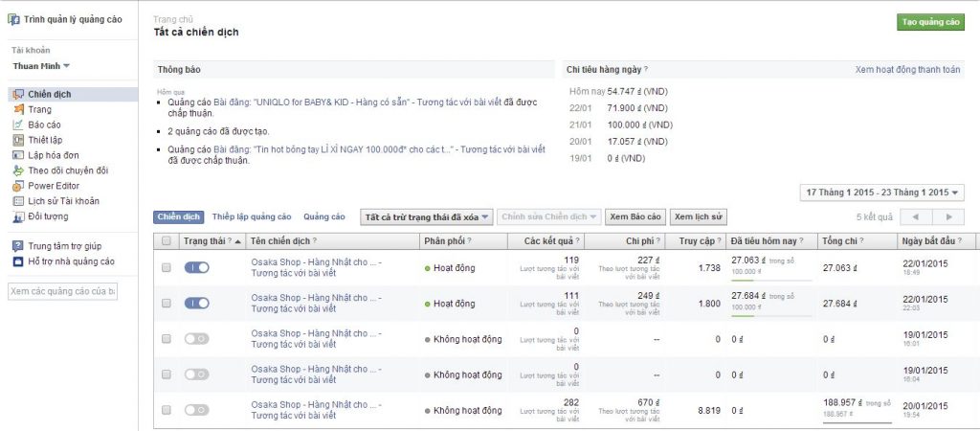Click the Báo cáo chart icon
Screen dimensions: 980x431
coord(18,125)
